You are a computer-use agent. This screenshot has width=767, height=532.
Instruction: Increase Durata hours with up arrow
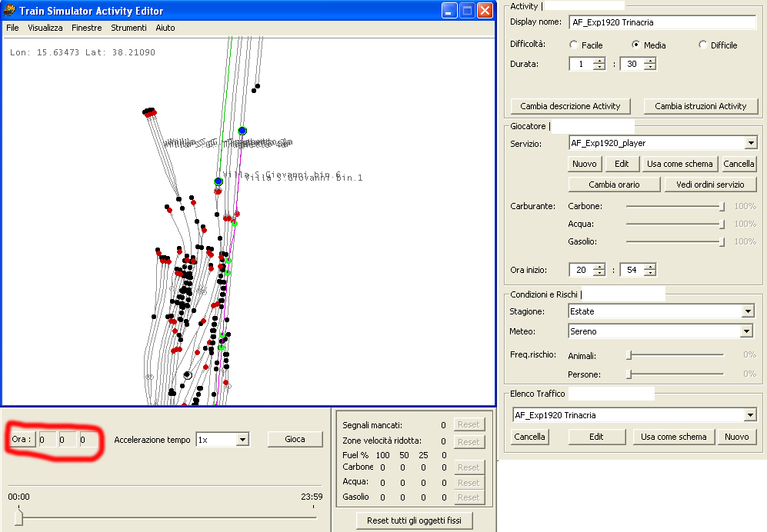click(x=599, y=61)
